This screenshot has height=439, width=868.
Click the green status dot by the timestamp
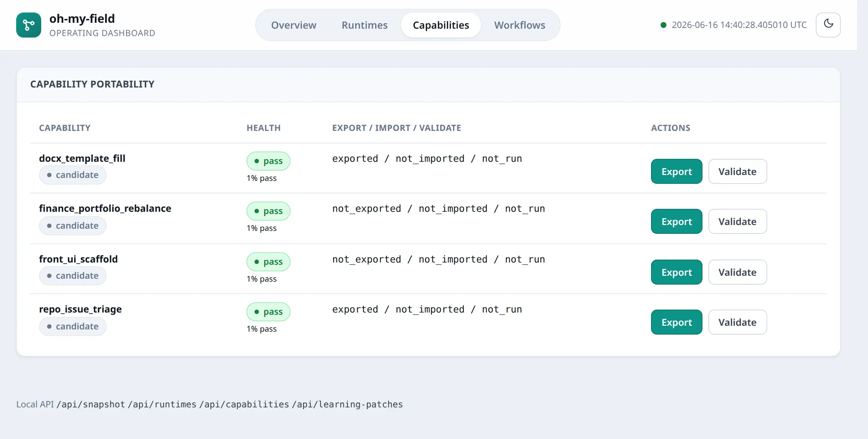663,25
